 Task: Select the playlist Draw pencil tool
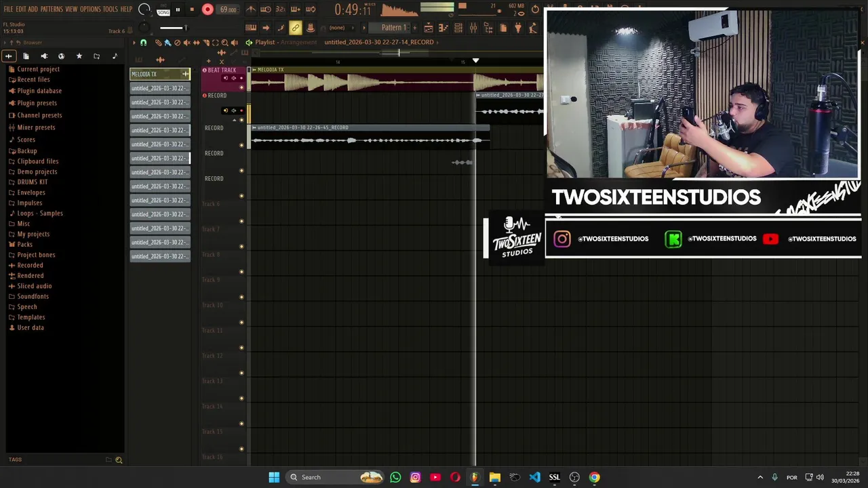coord(158,43)
